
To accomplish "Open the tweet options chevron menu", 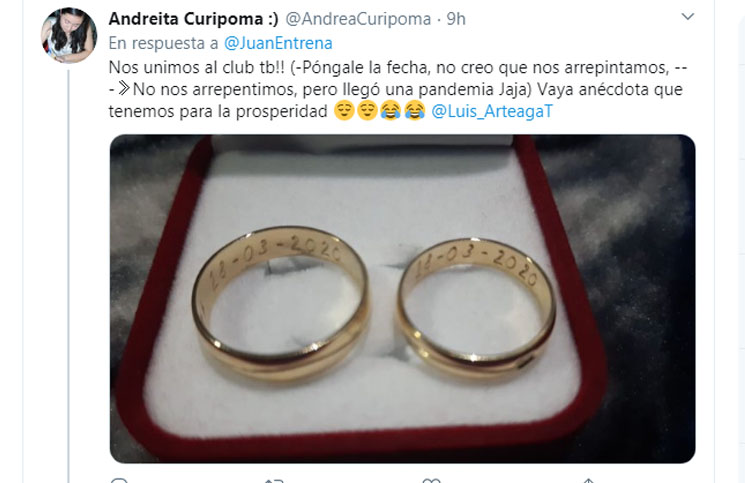I will point(688,17).
